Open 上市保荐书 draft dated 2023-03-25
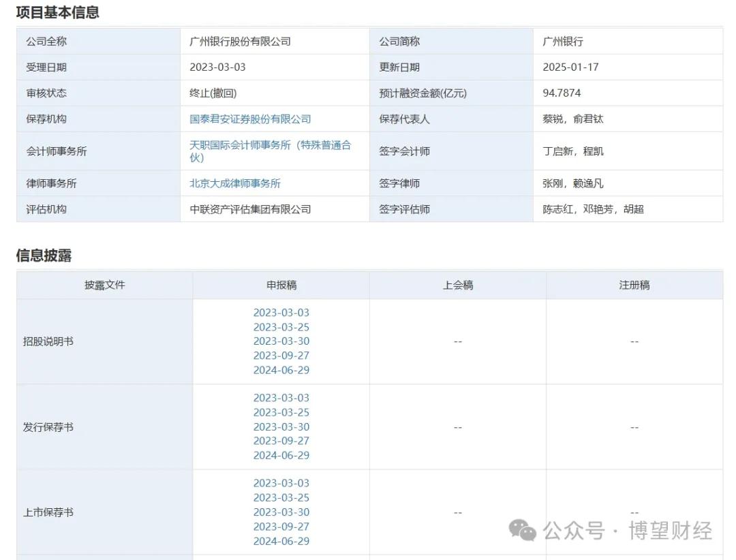Image resolution: width=736 pixels, height=560 pixels. [281, 498]
